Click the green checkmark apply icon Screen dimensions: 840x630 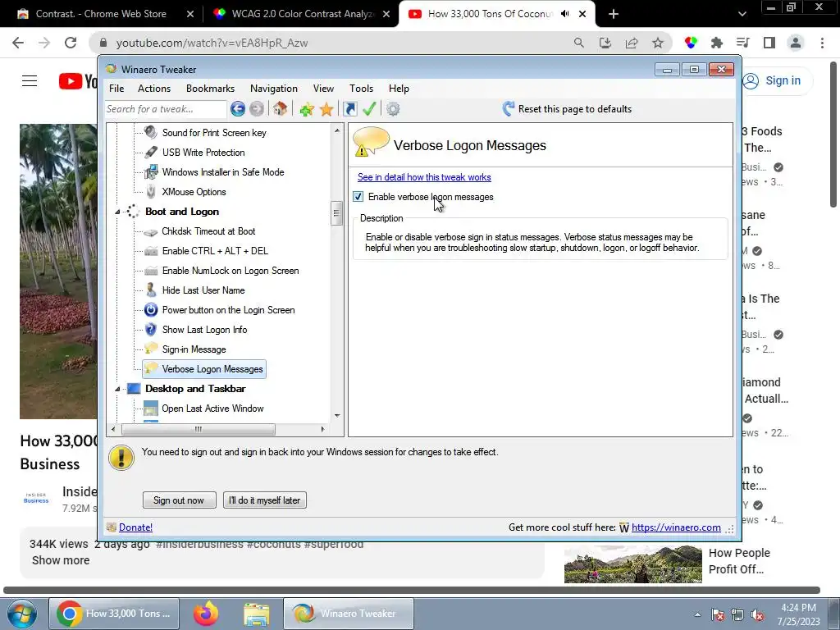[x=369, y=109]
